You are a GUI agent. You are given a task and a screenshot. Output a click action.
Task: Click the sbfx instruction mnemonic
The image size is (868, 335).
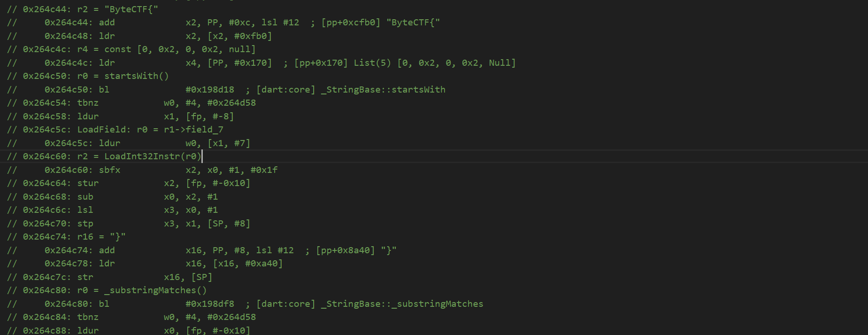tap(109, 170)
